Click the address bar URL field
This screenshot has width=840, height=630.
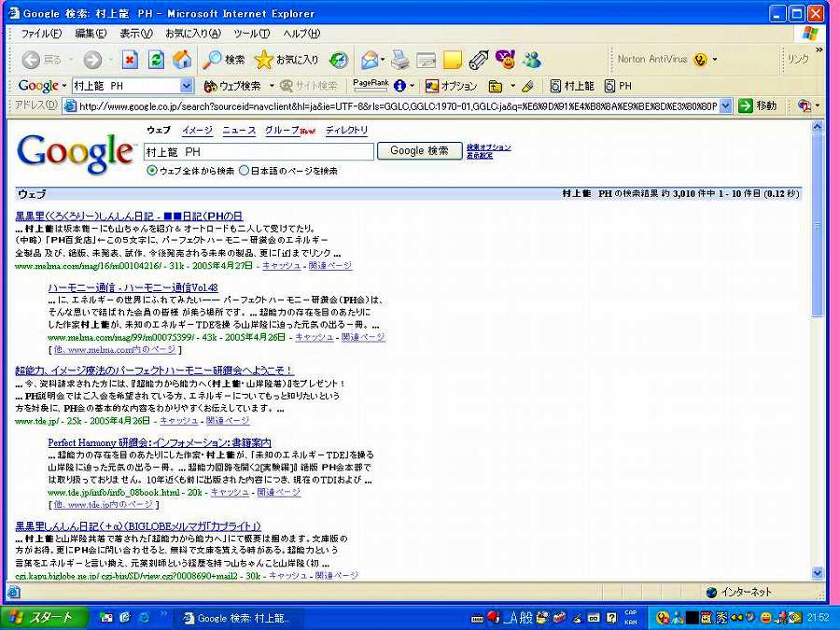point(398,106)
